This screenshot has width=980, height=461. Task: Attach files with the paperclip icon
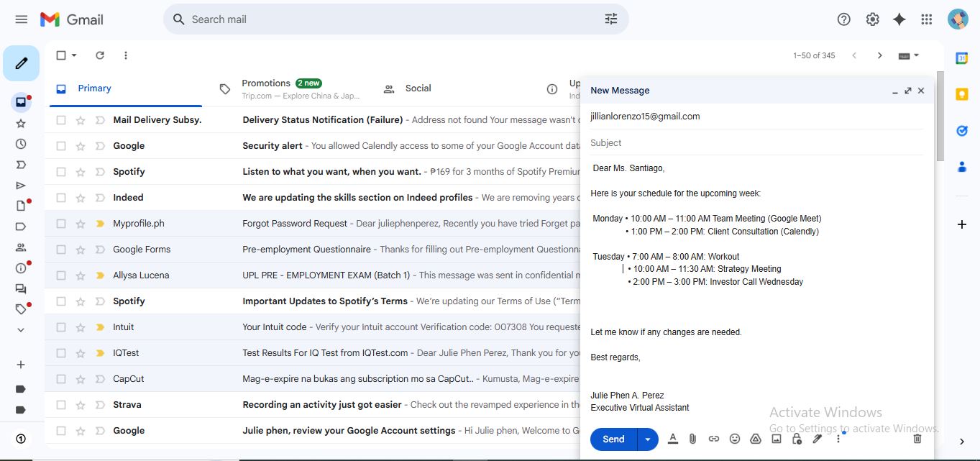(693, 439)
